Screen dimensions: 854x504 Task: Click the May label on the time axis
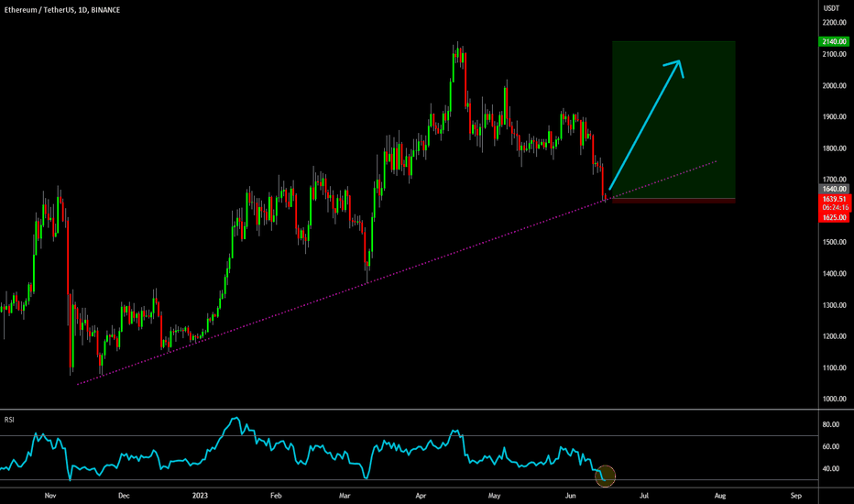click(494, 495)
